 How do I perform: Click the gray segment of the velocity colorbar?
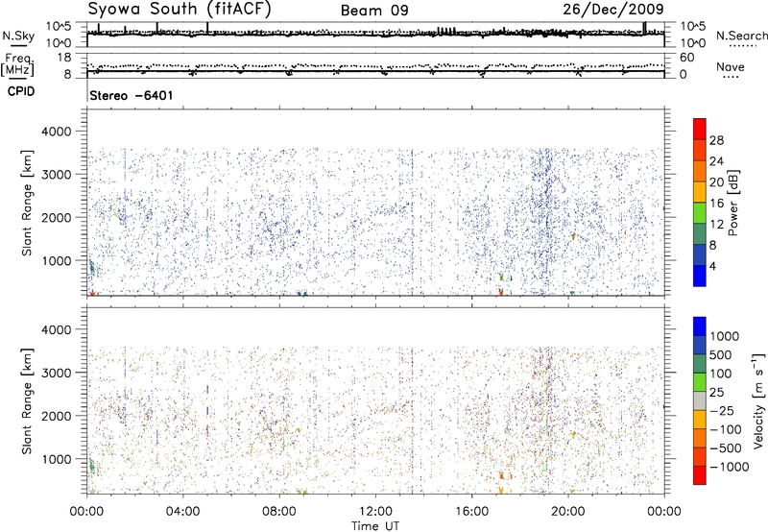[x=700, y=400]
